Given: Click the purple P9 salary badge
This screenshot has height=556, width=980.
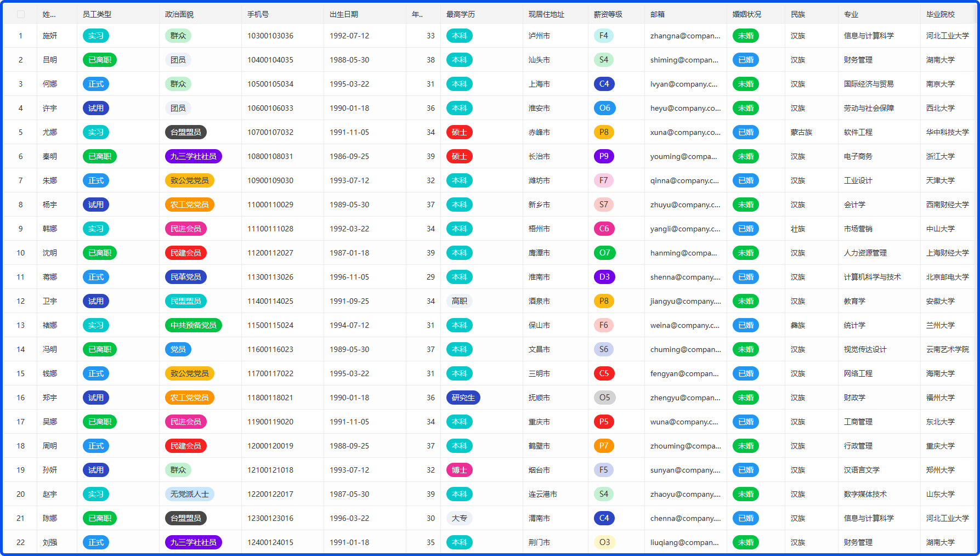Looking at the screenshot, I should (x=603, y=156).
